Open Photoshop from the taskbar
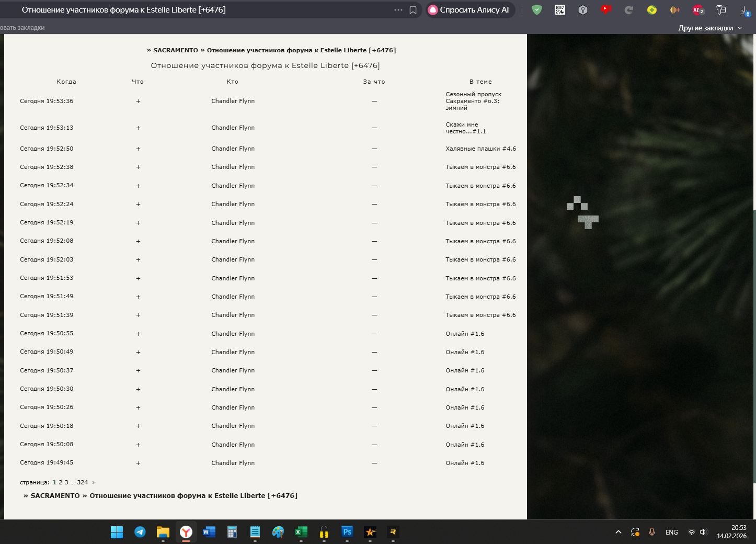 pyautogui.click(x=347, y=532)
